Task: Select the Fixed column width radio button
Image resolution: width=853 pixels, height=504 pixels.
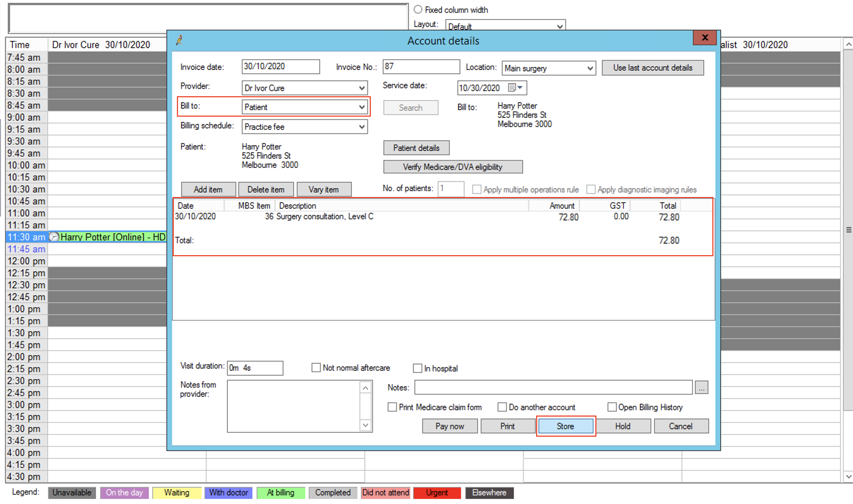Action: 418,10
